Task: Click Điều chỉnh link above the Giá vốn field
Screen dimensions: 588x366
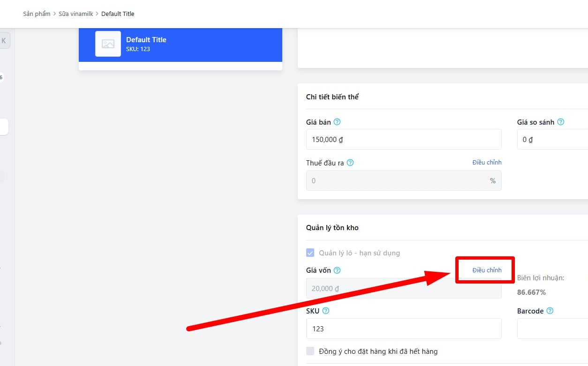Action: (487, 270)
